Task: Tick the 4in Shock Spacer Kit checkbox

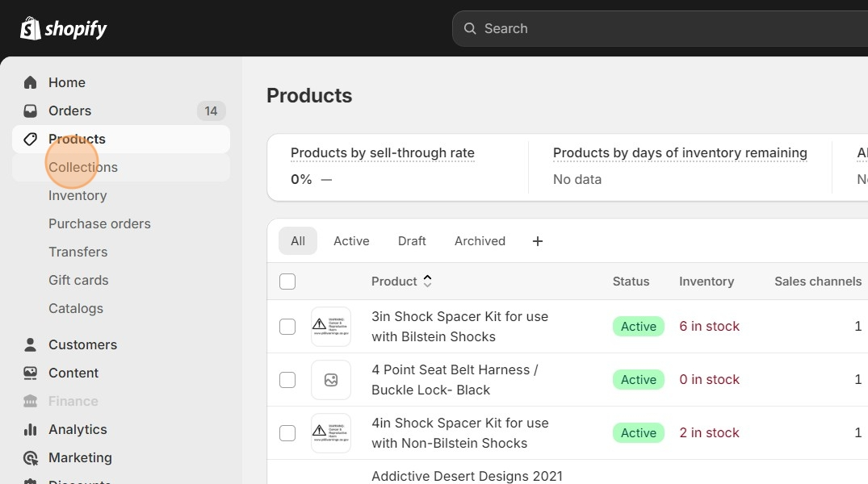Action: [287, 433]
